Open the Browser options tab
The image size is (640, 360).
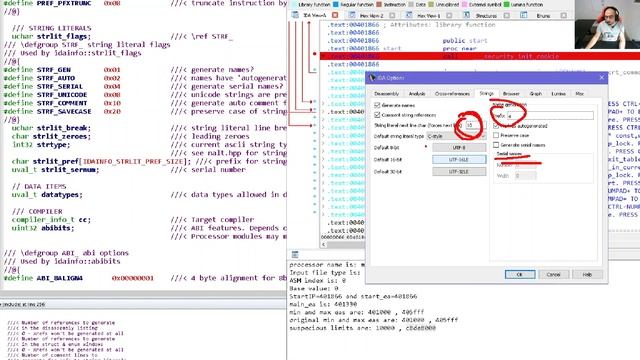[511, 94]
